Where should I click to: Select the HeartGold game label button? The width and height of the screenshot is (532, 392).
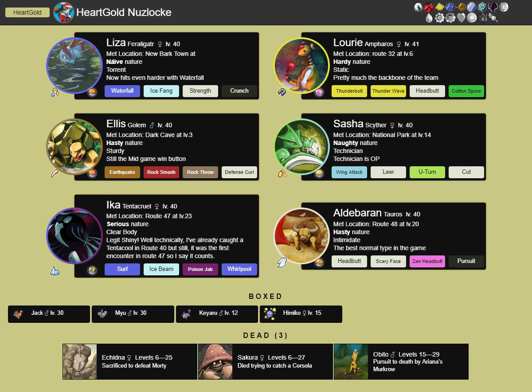tap(27, 12)
